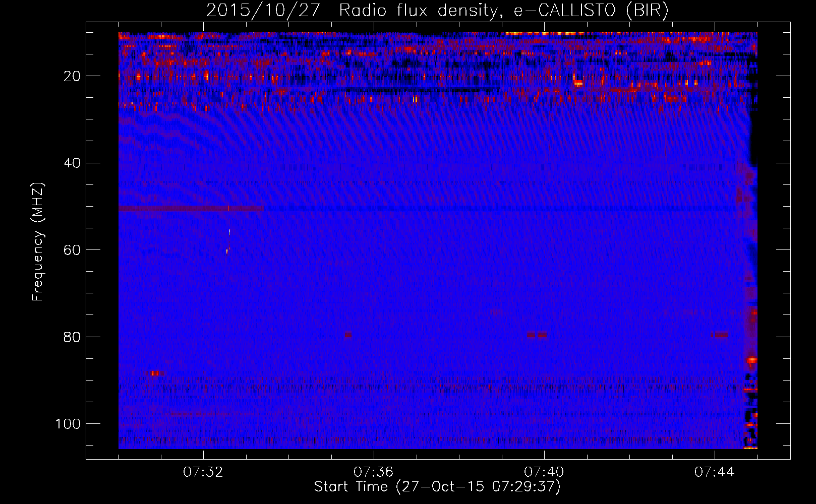Click the "Start Time (27-Oct-15 07:29:37)" axis label
This screenshot has height=504, width=816.
[437, 487]
